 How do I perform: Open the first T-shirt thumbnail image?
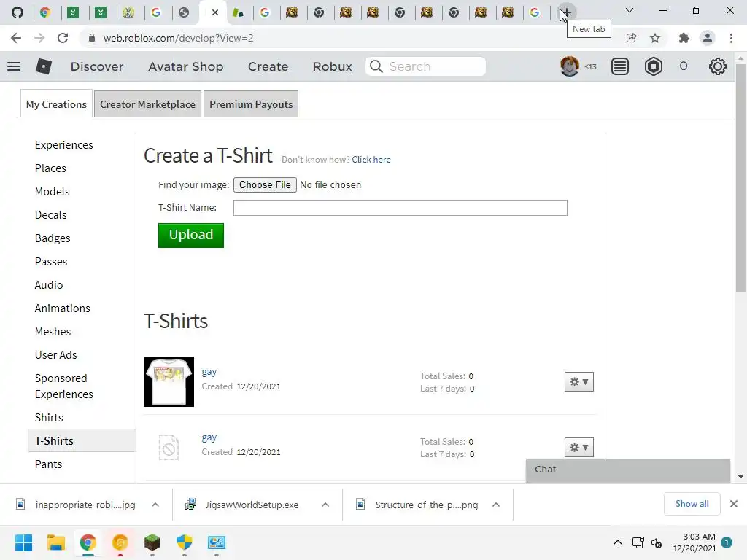coord(169,381)
